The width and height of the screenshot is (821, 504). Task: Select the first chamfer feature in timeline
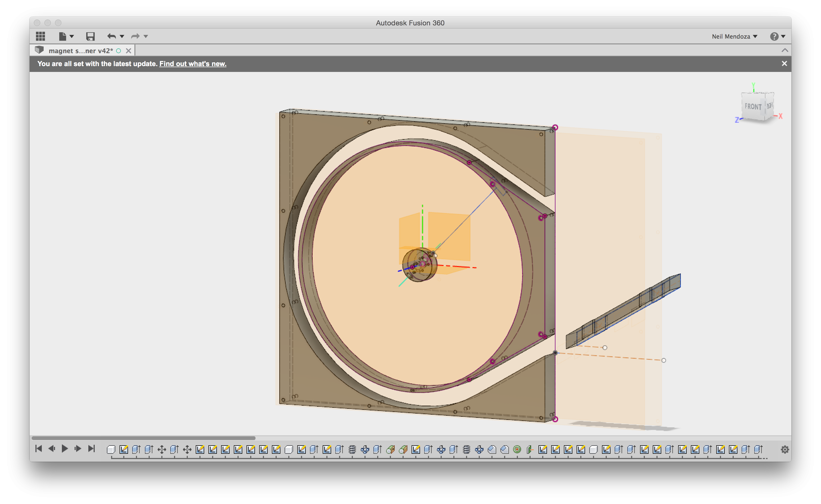492,450
